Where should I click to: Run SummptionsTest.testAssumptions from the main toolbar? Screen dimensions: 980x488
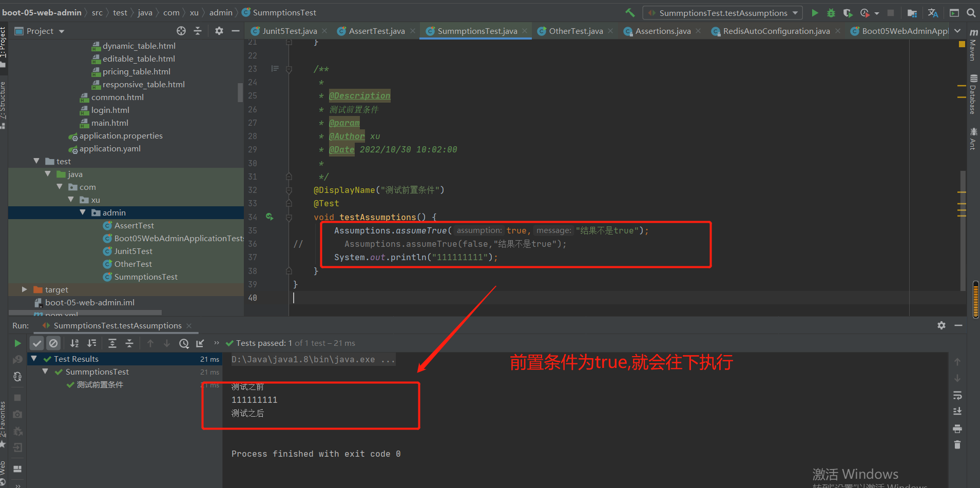[815, 13]
